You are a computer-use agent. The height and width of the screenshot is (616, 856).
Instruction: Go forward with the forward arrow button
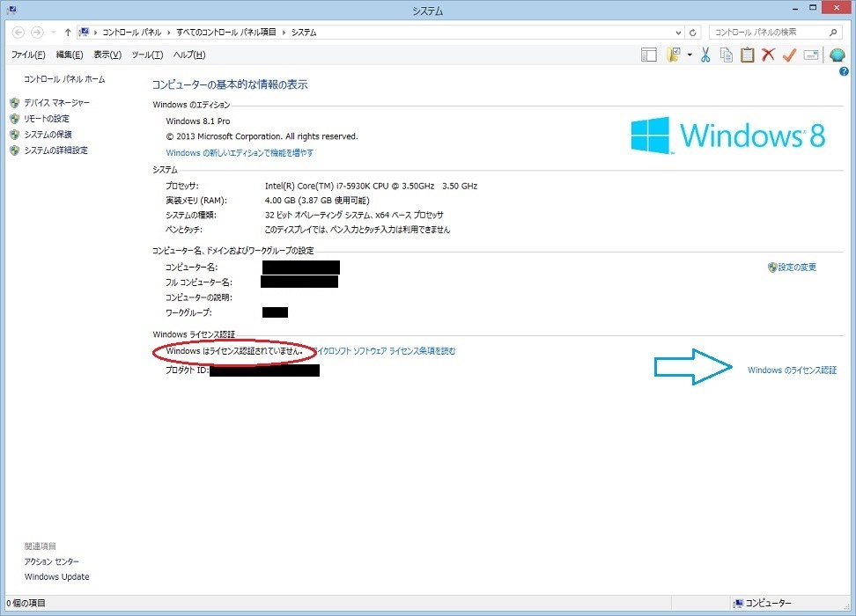coord(37,33)
